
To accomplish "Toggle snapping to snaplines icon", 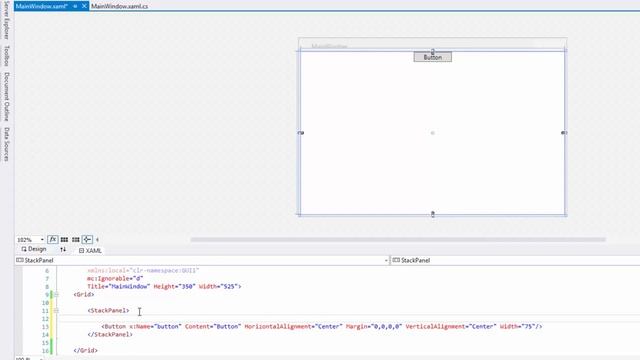I will coord(87,240).
